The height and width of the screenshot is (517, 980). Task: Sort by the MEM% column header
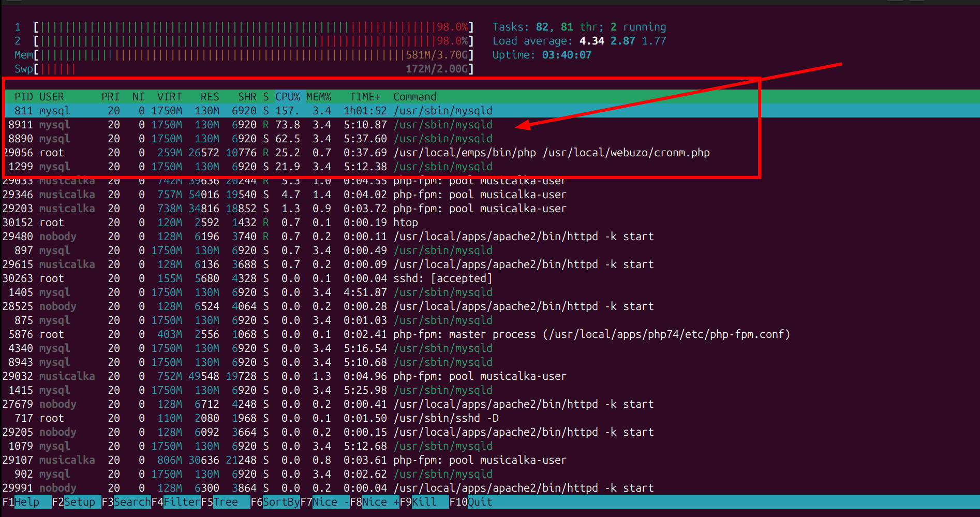(318, 97)
